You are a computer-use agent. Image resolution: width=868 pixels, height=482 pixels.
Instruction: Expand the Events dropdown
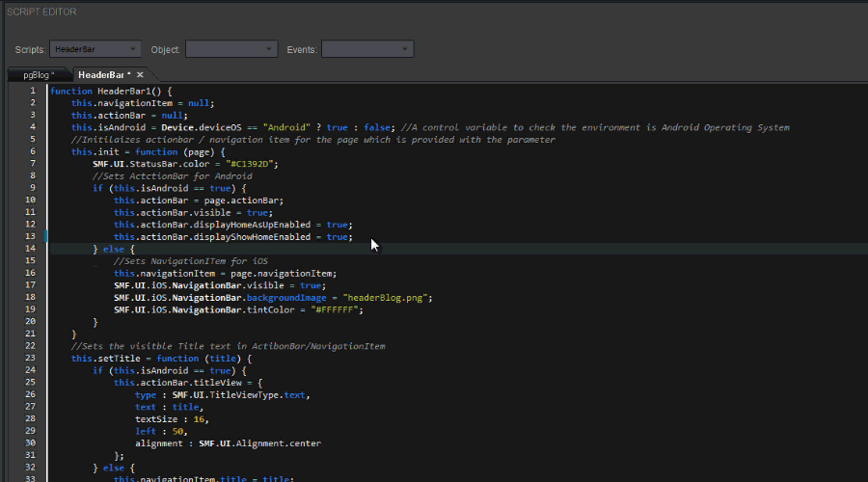pyautogui.click(x=366, y=49)
